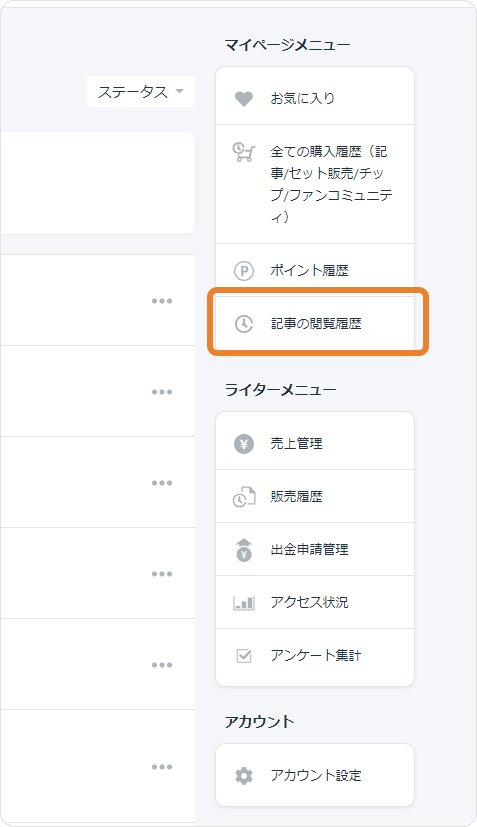
Task: Click the clock icon for 記事の閲覧履歴
Action: tap(244, 324)
